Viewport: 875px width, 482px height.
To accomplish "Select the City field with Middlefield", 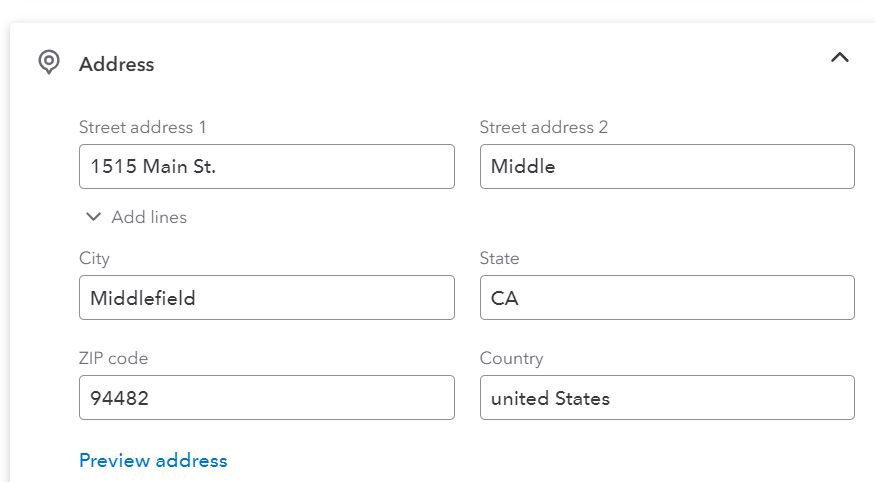I will [x=267, y=297].
